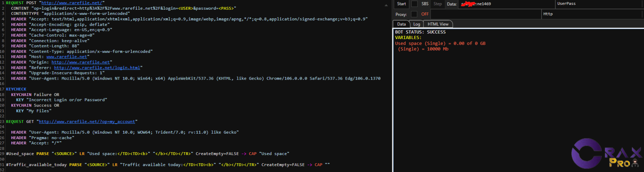
Task: Open the Origin header URL link
Action: coord(81,62)
